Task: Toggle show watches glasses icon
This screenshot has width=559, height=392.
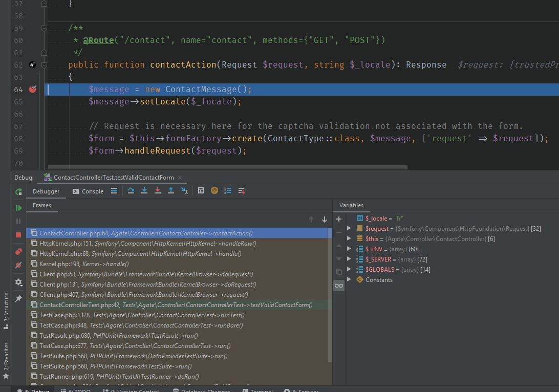Action: pos(339,286)
